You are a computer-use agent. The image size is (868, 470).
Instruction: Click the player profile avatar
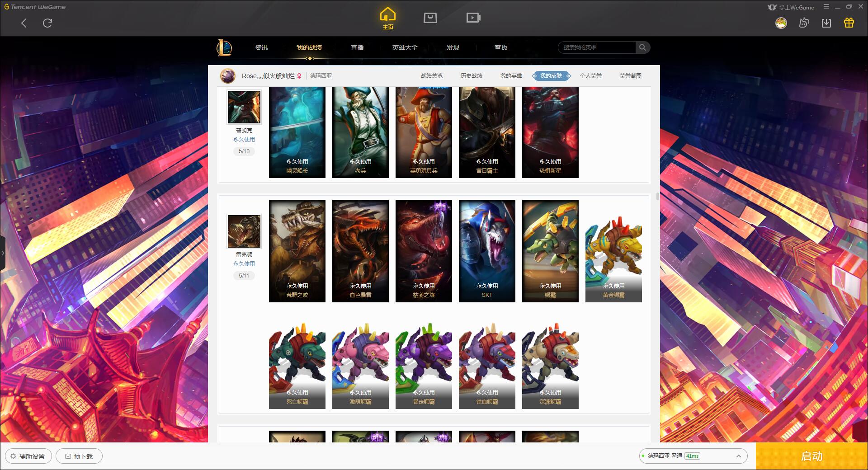228,76
